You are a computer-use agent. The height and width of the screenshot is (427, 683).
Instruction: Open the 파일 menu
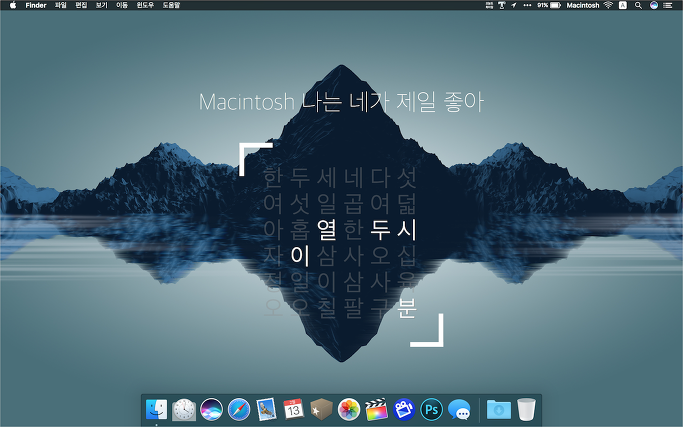[61, 5]
